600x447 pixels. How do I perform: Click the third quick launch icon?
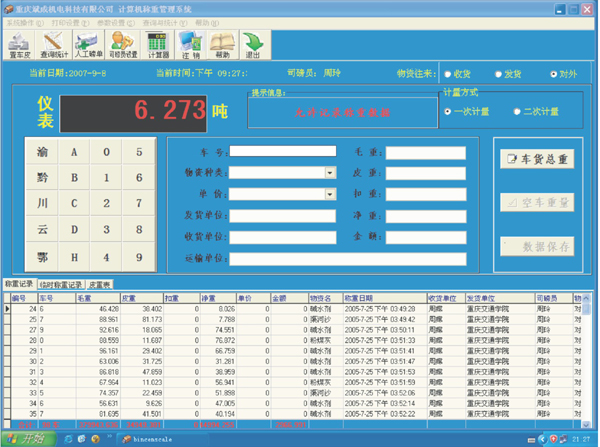point(96,439)
